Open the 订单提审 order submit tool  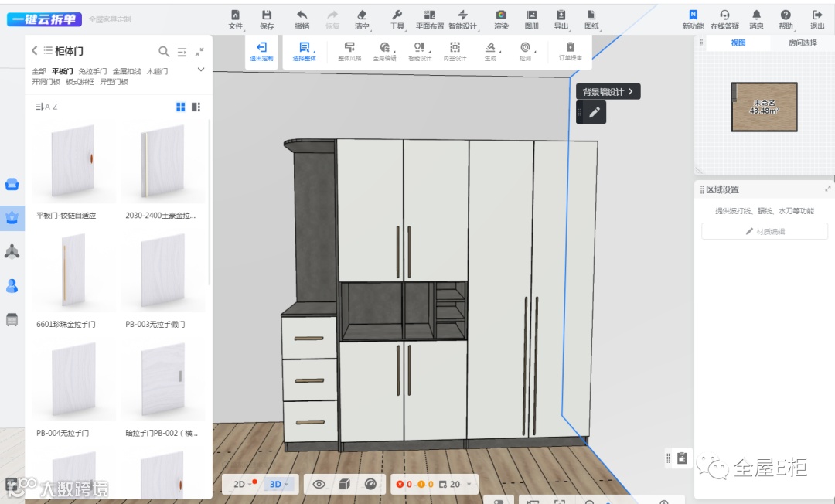coord(571,49)
